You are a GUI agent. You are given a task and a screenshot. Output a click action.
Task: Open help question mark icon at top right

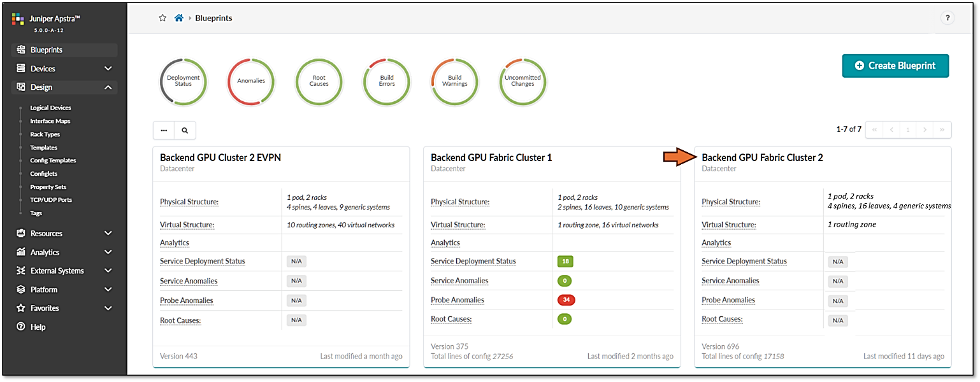pyautogui.click(x=948, y=18)
